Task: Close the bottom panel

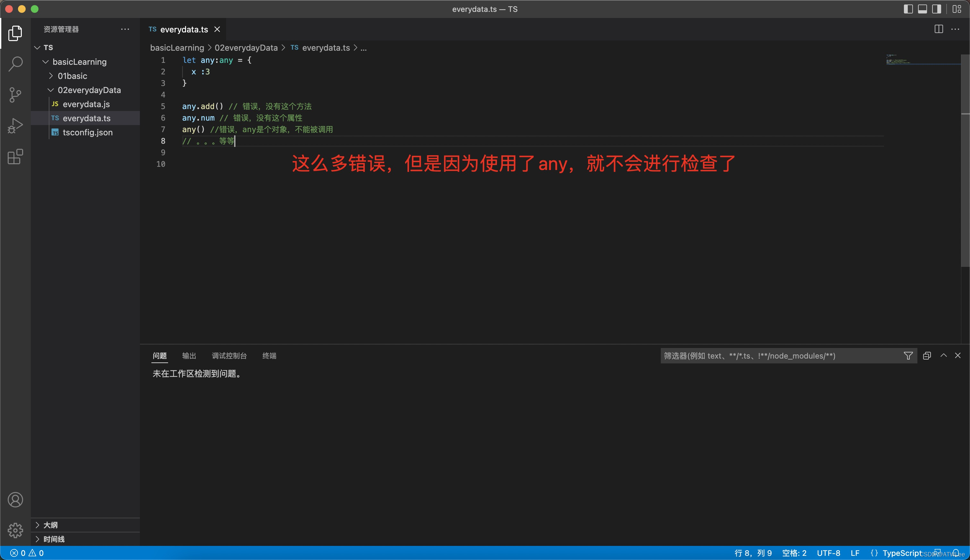Action: click(x=958, y=355)
